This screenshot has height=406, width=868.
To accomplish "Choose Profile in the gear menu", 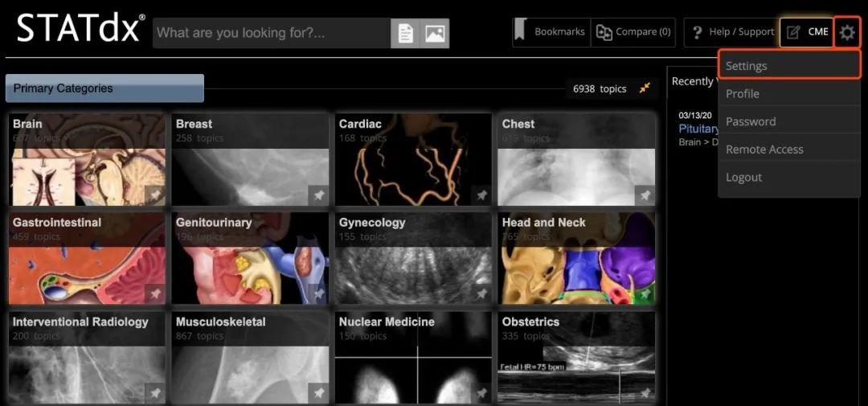I will (x=743, y=94).
